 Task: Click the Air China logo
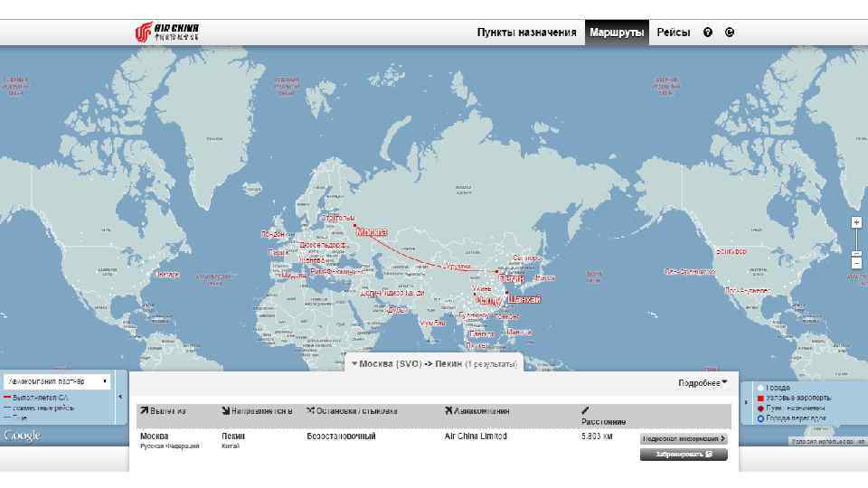point(166,33)
